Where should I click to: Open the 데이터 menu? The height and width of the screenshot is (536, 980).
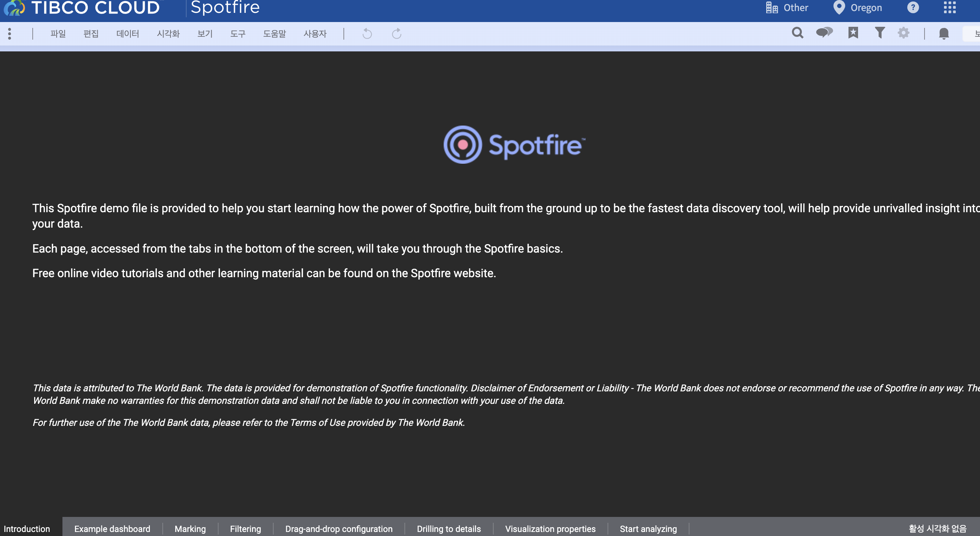(x=127, y=34)
